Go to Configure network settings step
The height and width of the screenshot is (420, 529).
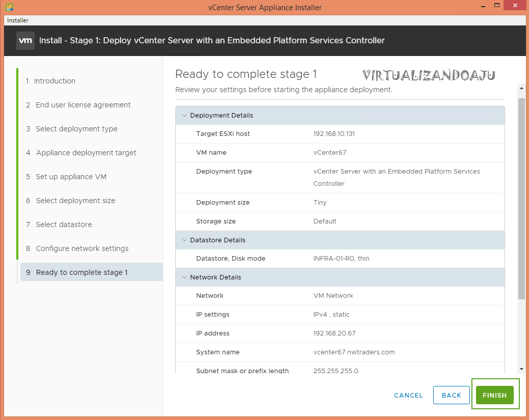tap(82, 248)
